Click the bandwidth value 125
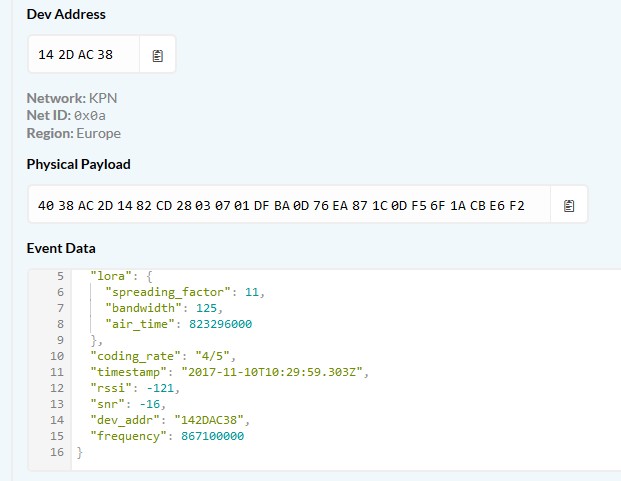621x481 pixels. [206, 308]
